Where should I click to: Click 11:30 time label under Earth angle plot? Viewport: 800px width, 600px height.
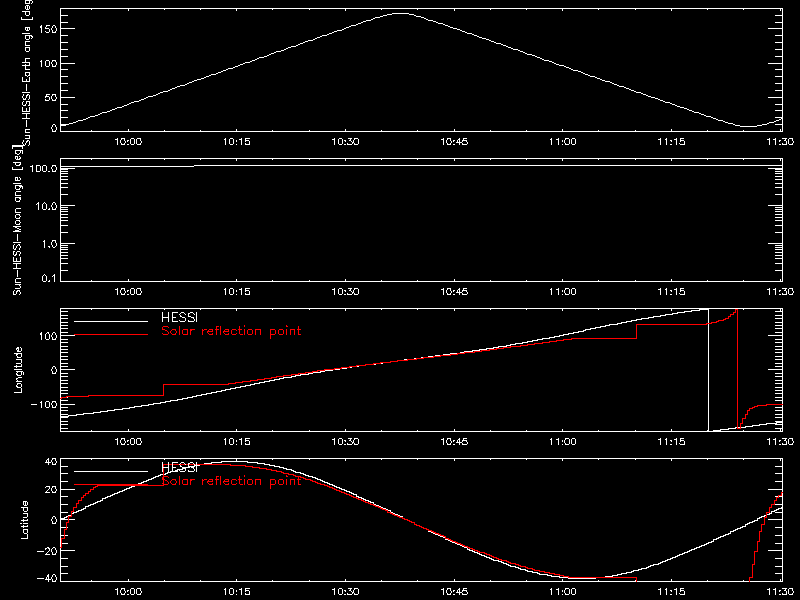click(781, 142)
